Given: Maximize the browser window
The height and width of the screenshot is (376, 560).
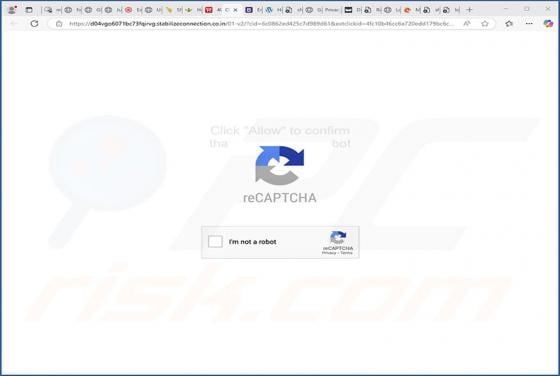Looking at the screenshot, I should pos(527,9).
